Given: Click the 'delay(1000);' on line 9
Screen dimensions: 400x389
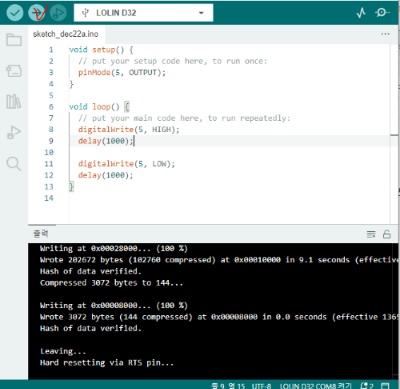Looking at the screenshot, I should [x=105, y=141].
